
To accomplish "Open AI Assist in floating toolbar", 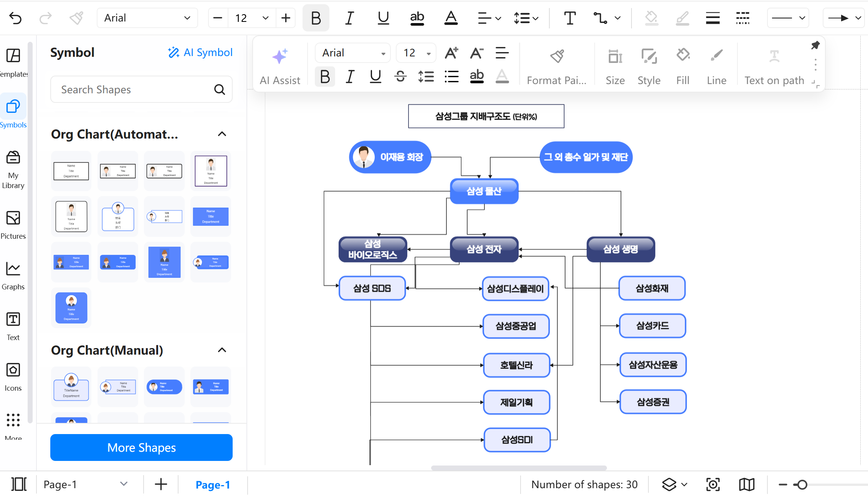I will (280, 66).
